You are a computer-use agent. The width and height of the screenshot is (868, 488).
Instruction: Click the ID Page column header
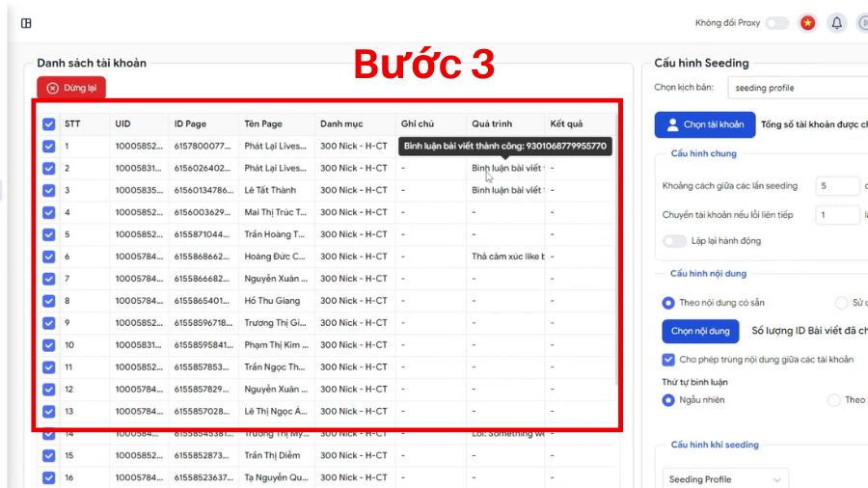pos(190,124)
